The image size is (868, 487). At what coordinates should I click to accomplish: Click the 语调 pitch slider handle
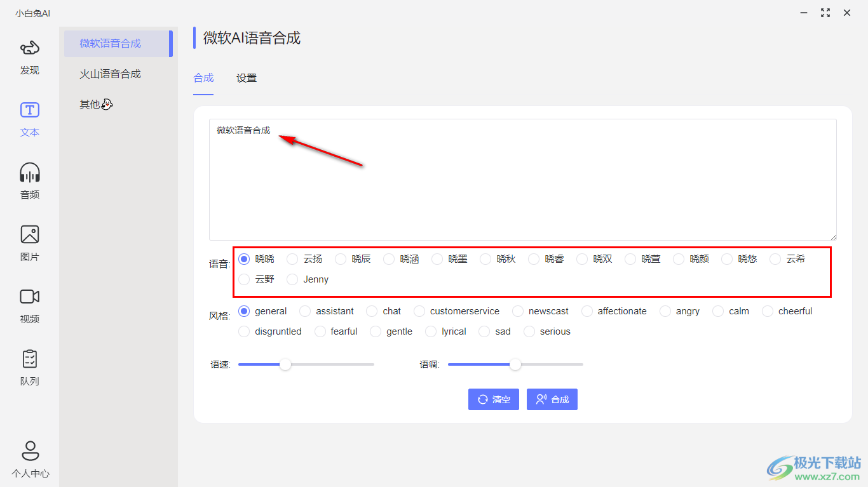pyautogui.click(x=515, y=364)
